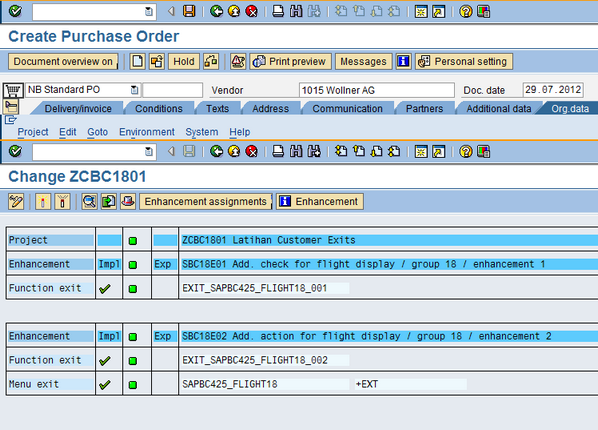The width and height of the screenshot is (598, 430).
Task: Click Create shortcut icon in Change ZCBC1801 toolbar
Action: point(439,151)
